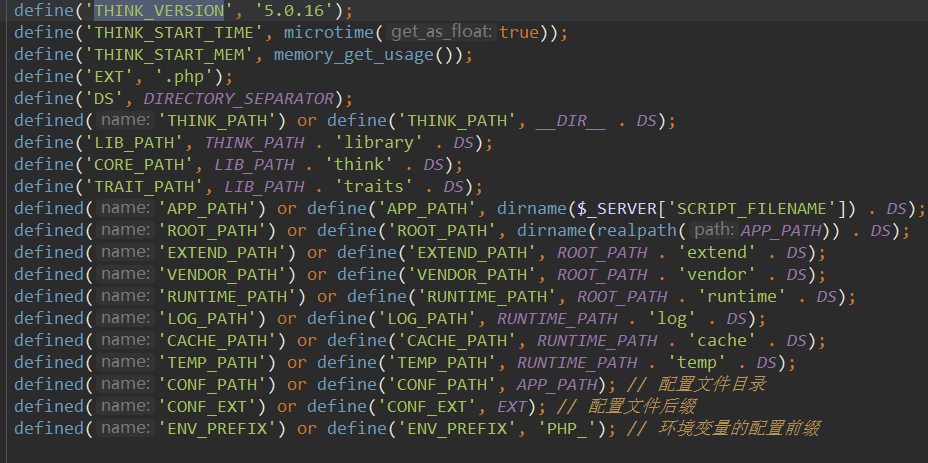
Task: Click the get_as_float parameter hint
Action: pyautogui.click(x=442, y=33)
